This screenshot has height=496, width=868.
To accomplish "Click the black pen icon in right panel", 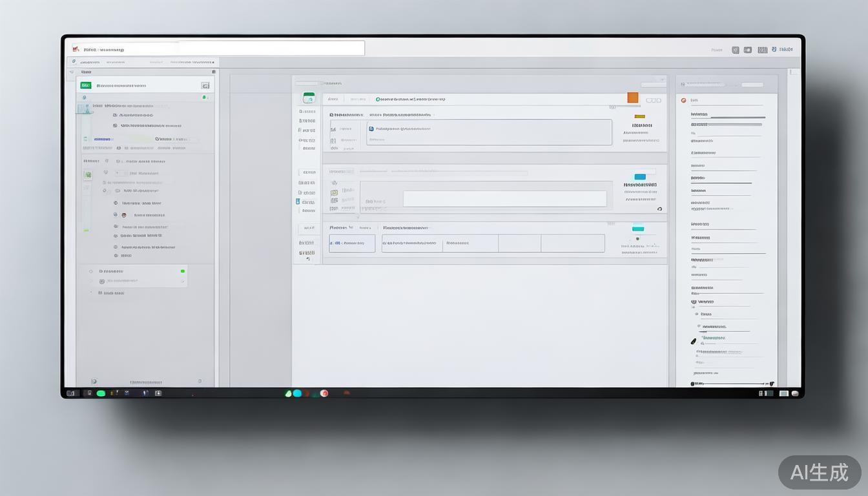I will point(694,340).
